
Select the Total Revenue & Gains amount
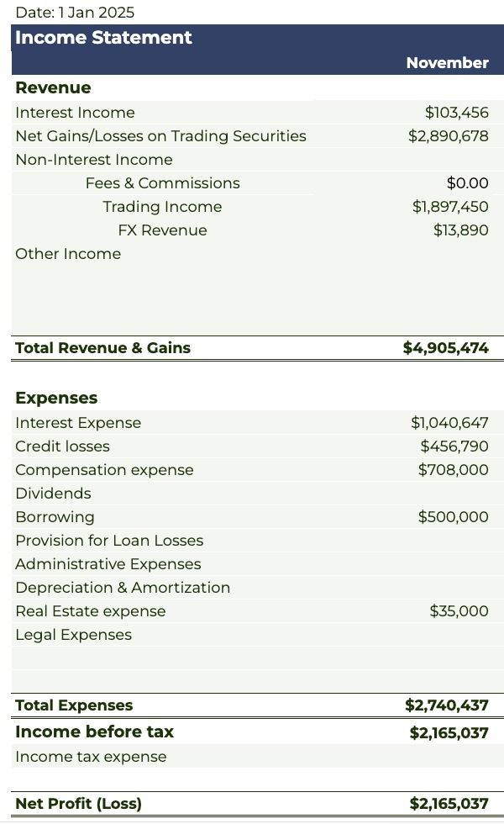click(446, 348)
